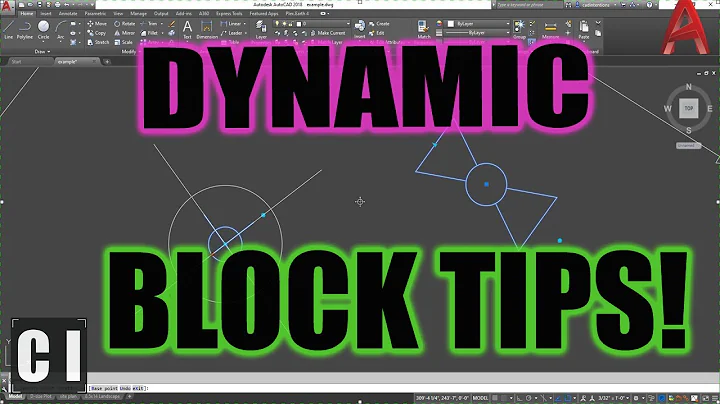The width and height of the screenshot is (720, 404).
Task: Expand the Trim options arrow
Action: (162, 23)
